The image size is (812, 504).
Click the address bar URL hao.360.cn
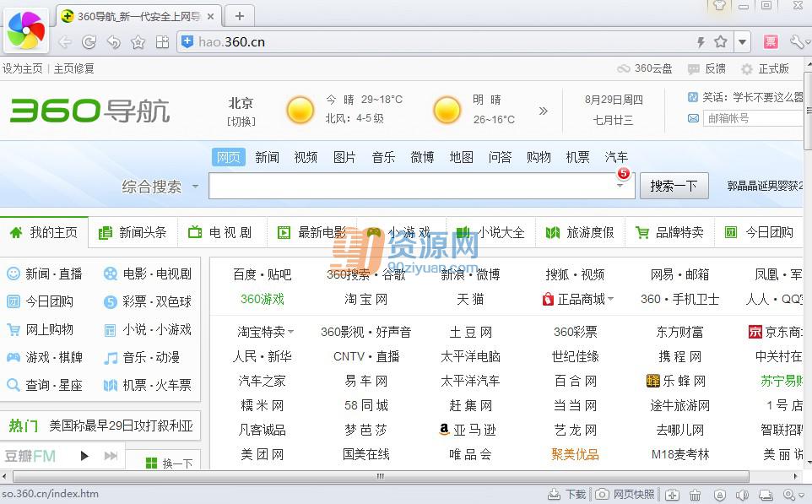tap(231, 42)
